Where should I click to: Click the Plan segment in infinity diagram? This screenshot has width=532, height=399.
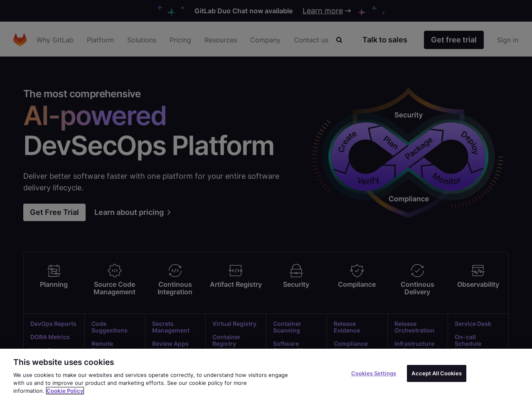click(391, 143)
